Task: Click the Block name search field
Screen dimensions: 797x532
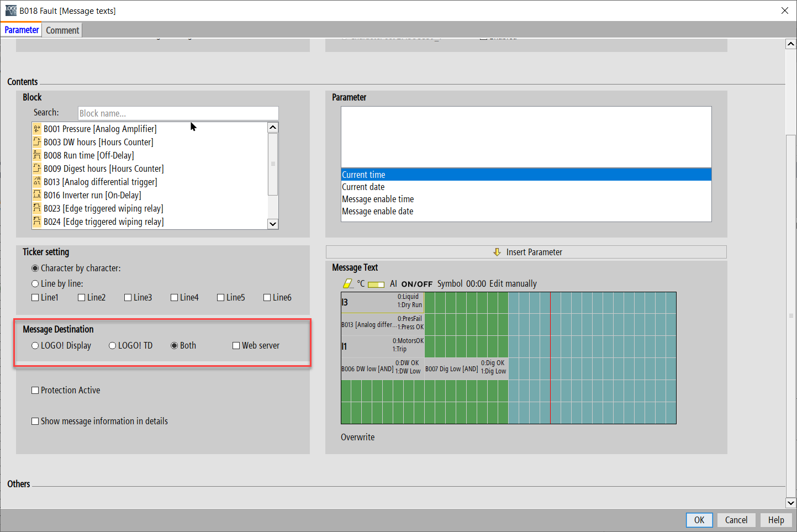Action: (178, 113)
